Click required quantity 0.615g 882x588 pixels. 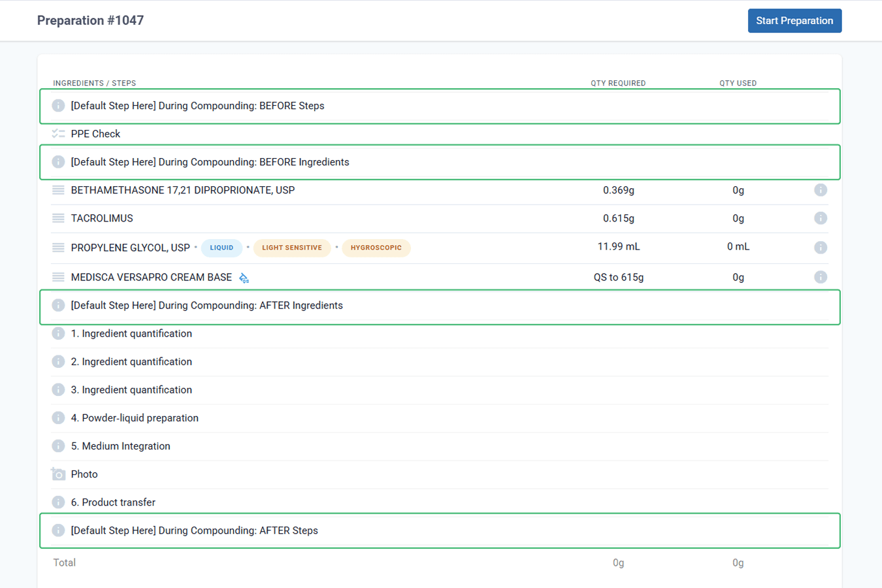pos(619,218)
